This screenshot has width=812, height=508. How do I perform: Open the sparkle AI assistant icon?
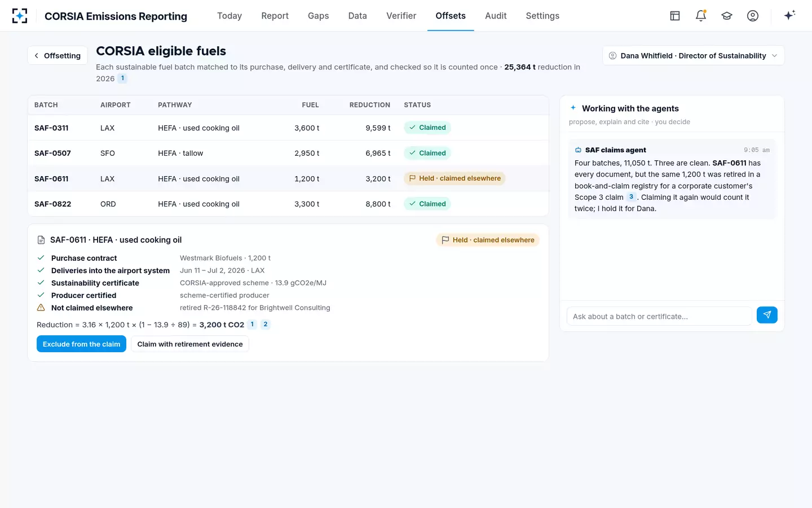pyautogui.click(x=789, y=15)
